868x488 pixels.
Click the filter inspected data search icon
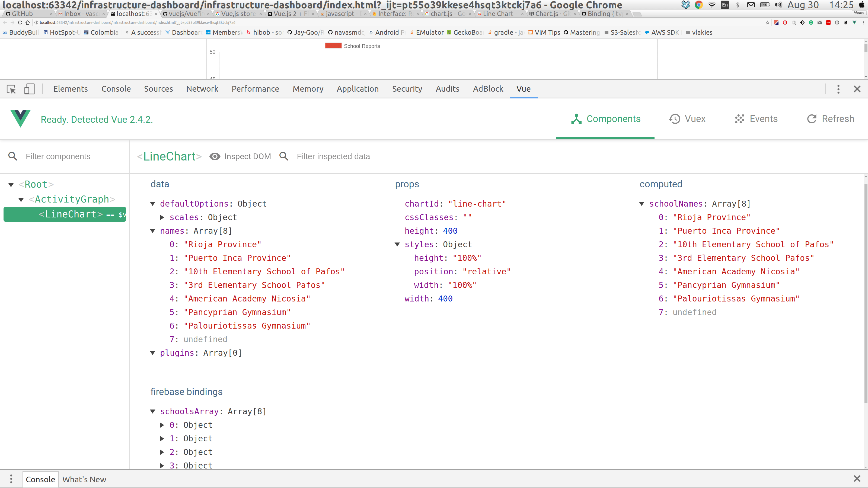[x=284, y=156]
